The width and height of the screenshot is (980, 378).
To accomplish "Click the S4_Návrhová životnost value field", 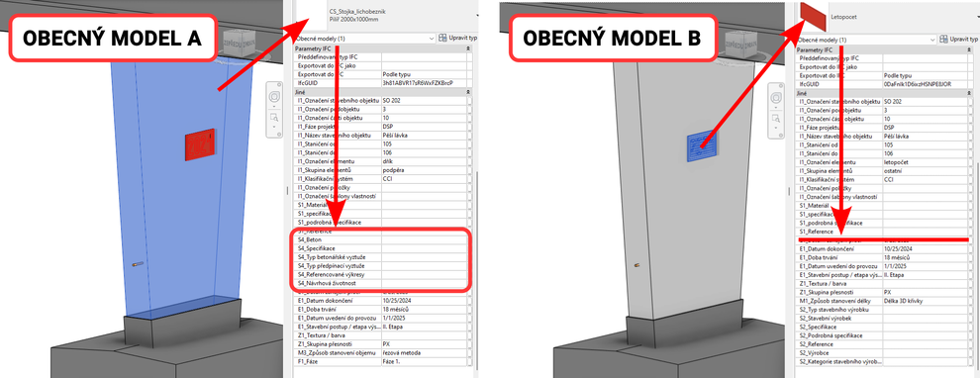I will click(424, 284).
